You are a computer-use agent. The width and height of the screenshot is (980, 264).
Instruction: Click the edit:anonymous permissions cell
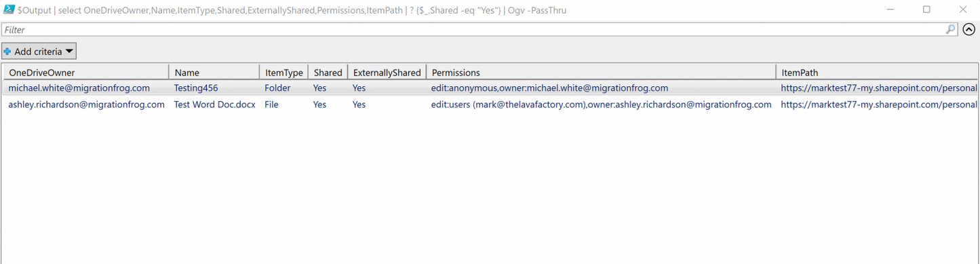coord(549,88)
